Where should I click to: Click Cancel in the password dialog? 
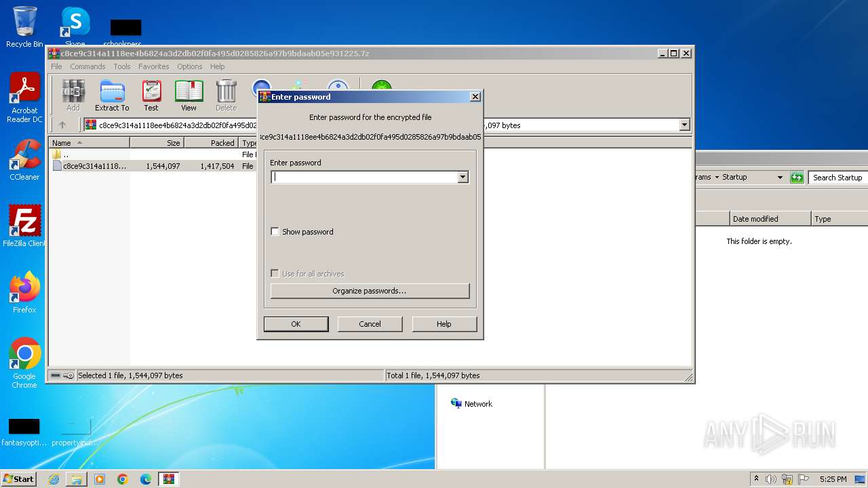click(370, 324)
